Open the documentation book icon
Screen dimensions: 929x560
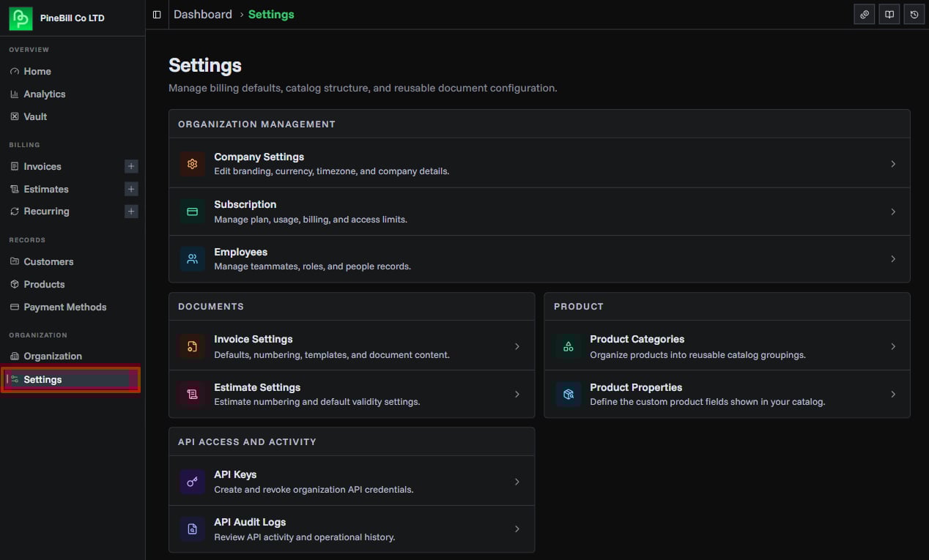pos(889,15)
